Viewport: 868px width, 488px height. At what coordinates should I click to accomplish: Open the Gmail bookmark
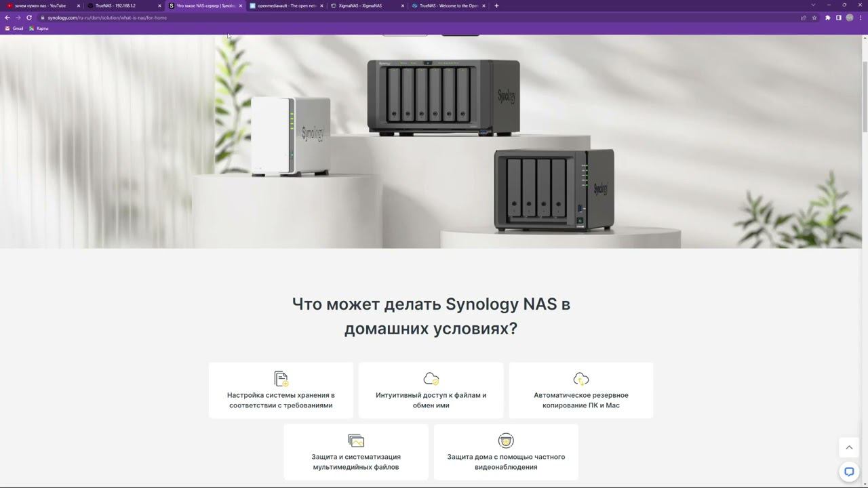click(14, 28)
